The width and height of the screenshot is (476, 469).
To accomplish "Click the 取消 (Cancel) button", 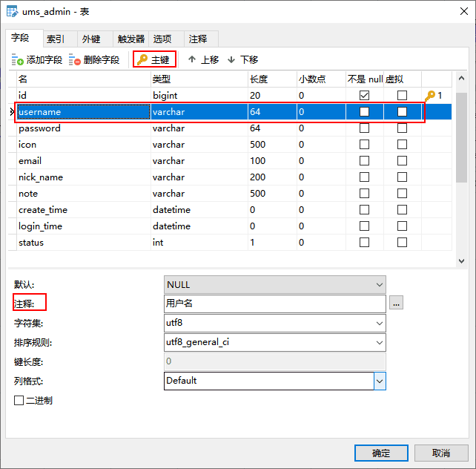I will coord(441,453).
